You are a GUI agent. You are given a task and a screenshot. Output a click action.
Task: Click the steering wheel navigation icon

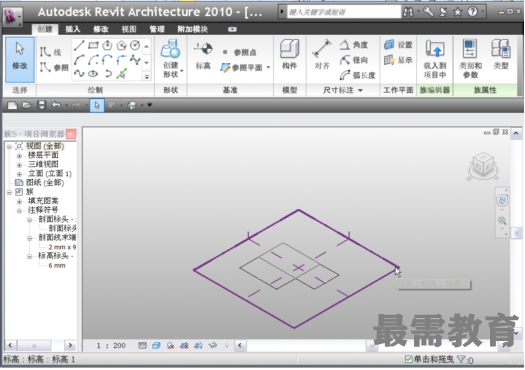tap(502, 201)
